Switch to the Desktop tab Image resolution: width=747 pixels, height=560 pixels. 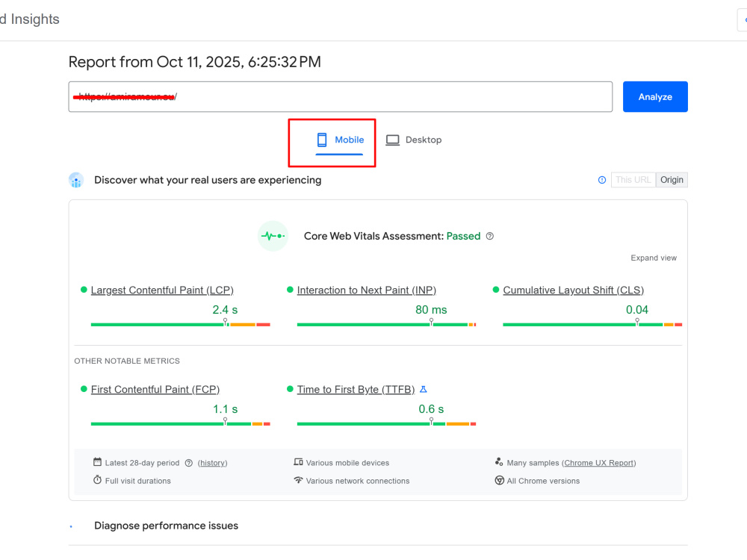(414, 140)
